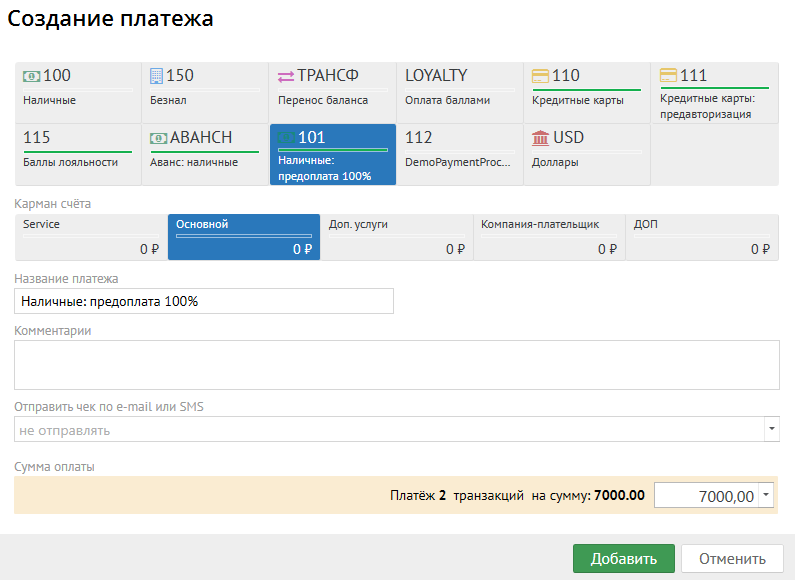Screen dimensions: 795x580
Task: Click the cash icon on selected tile 101
Action: pos(286,138)
